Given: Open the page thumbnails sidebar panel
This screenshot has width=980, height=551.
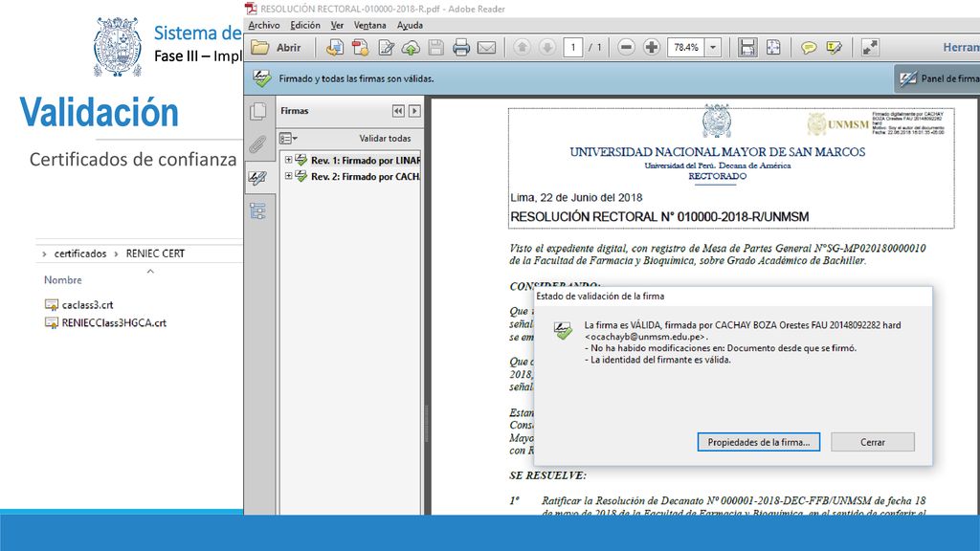Looking at the screenshot, I should (257, 111).
